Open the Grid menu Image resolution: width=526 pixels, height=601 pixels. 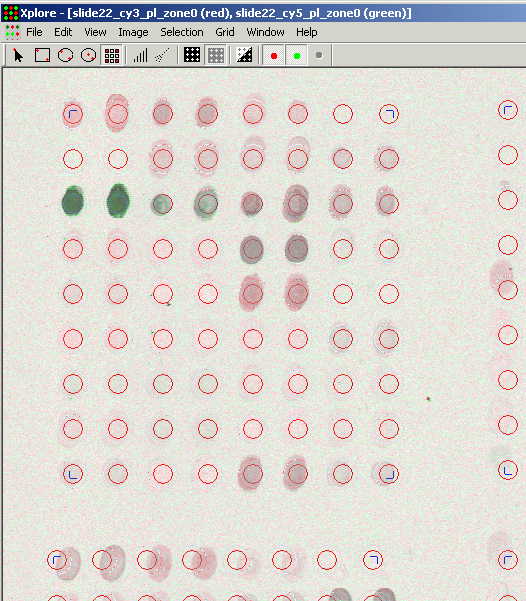pyautogui.click(x=225, y=32)
